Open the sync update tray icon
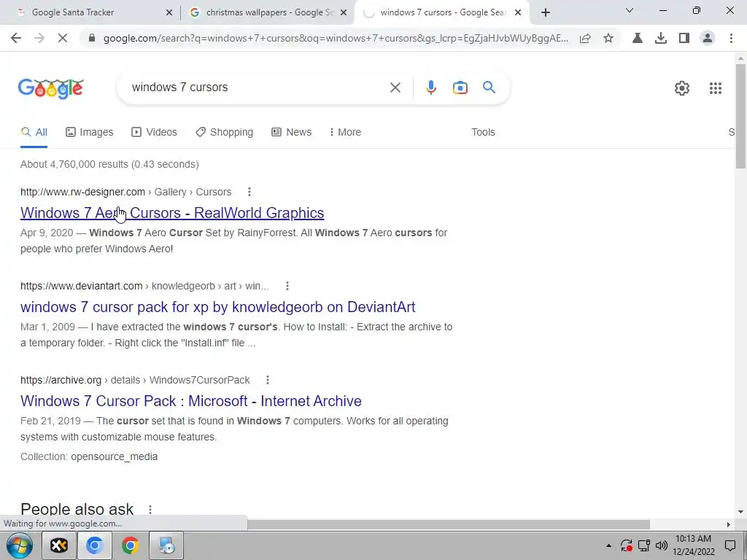Image resolution: width=747 pixels, height=560 pixels. 627,545
